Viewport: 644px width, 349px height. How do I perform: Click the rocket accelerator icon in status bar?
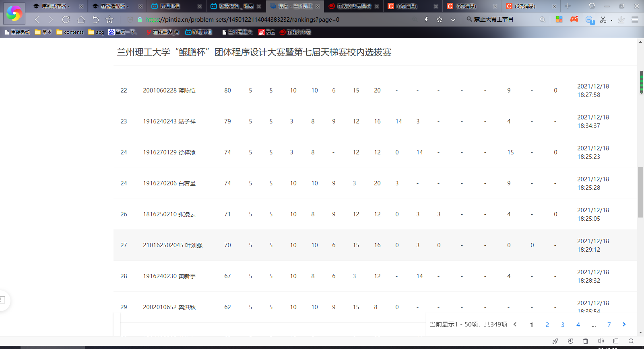coord(555,341)
